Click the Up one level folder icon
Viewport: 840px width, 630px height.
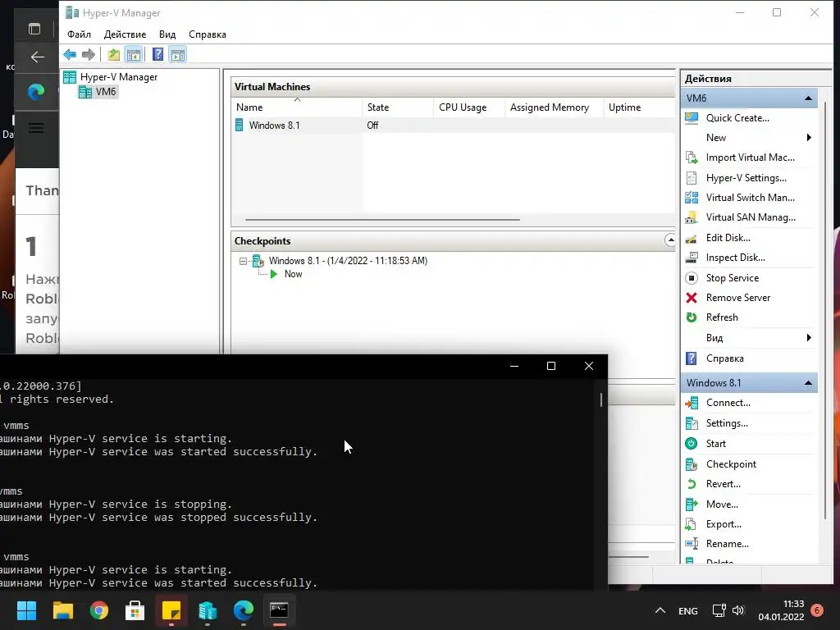pos(113,54)
